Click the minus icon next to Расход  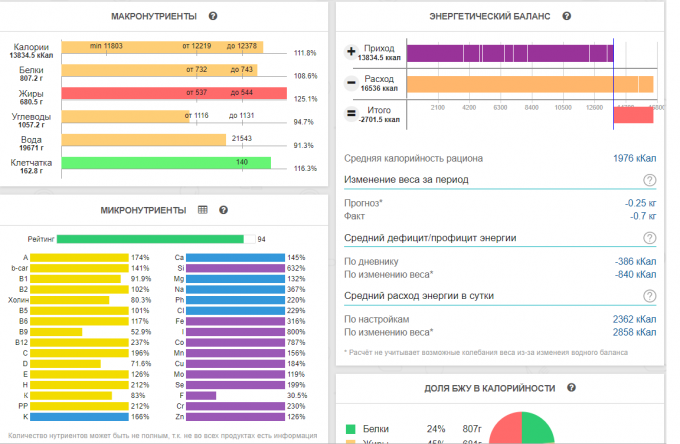point(351,83)
